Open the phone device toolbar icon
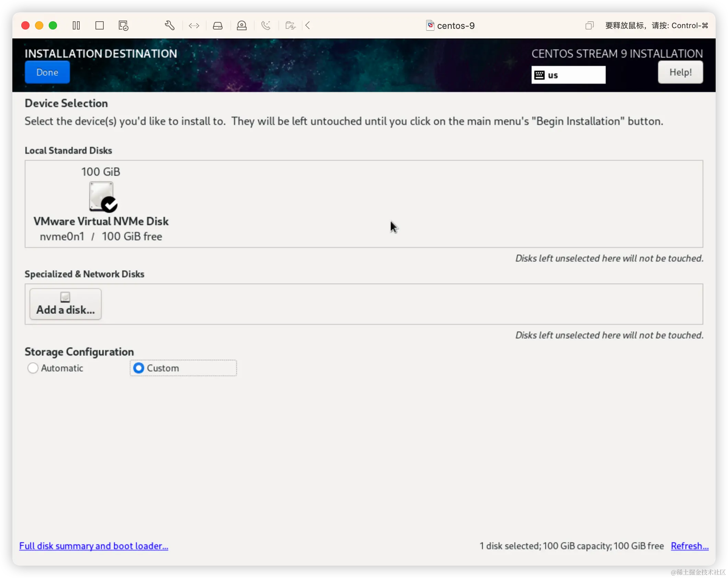The height and width of the screenshot is (578, 728). pos(266,25)
